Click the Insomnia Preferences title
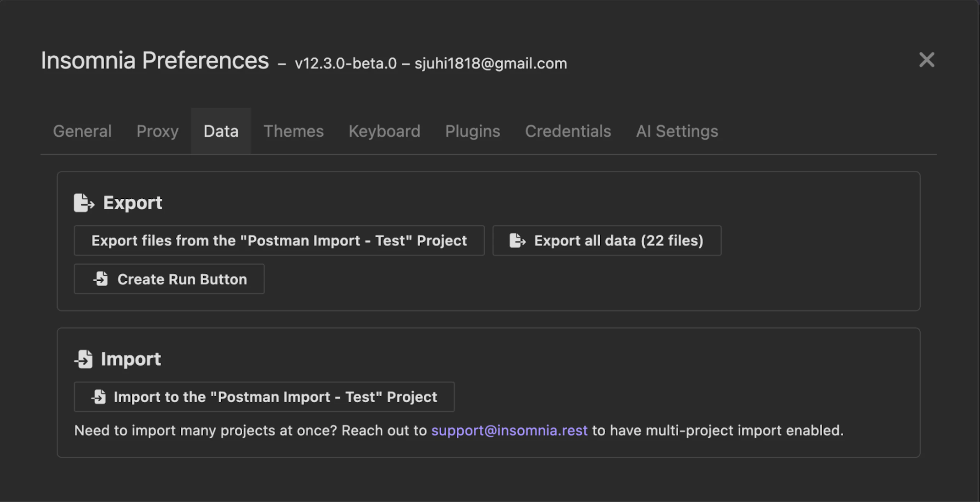980x502 pixels. tap(155, 61)
